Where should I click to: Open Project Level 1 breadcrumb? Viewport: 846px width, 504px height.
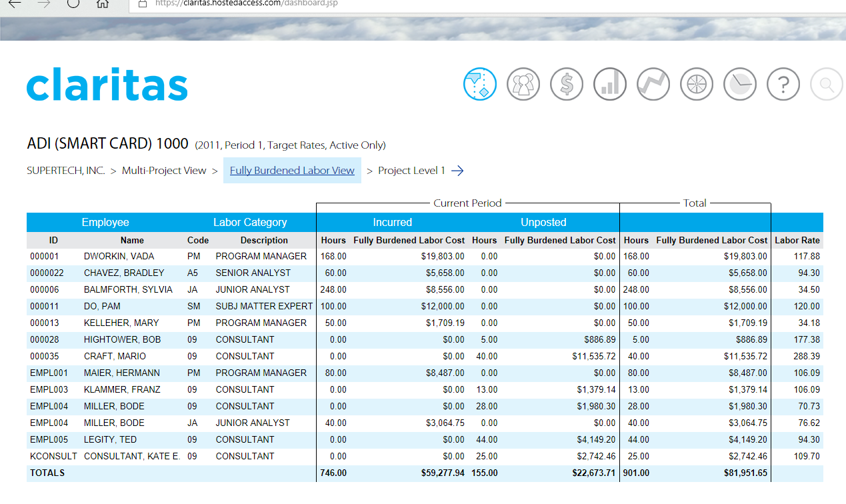tap(412, 171)
